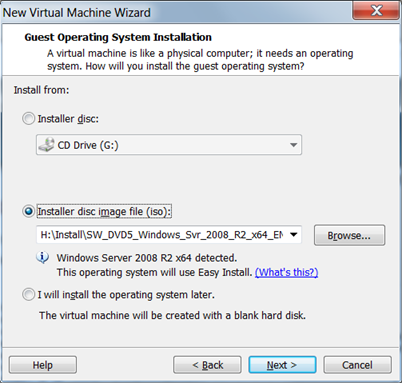
Task: Close the New Virtual Machine Wizard window
Action: click(376, 11)
